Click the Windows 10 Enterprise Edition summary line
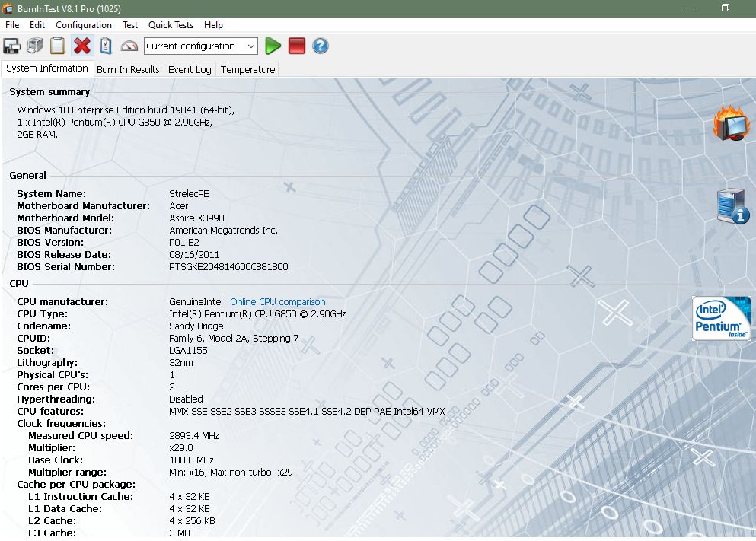756x541 pixels. (x=126, y=110)
